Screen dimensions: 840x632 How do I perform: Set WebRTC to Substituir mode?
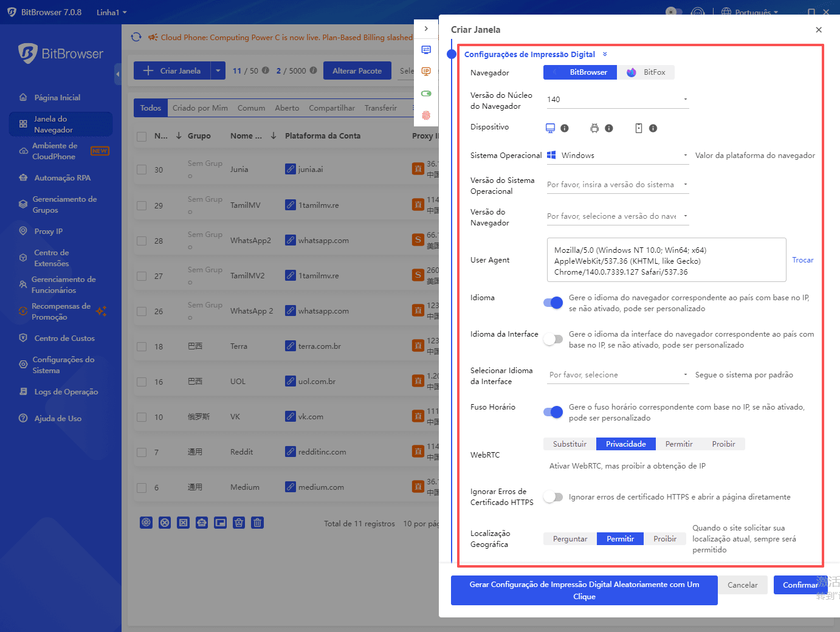click(570, 444)
